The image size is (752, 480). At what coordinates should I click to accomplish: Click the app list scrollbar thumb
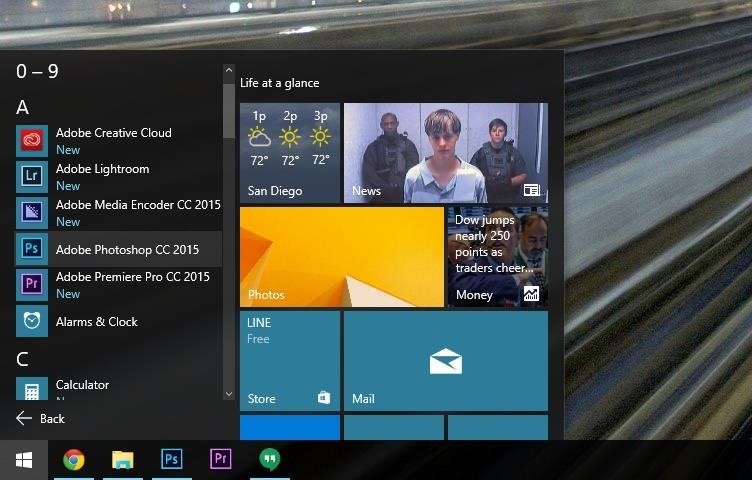tap(229, 111)
